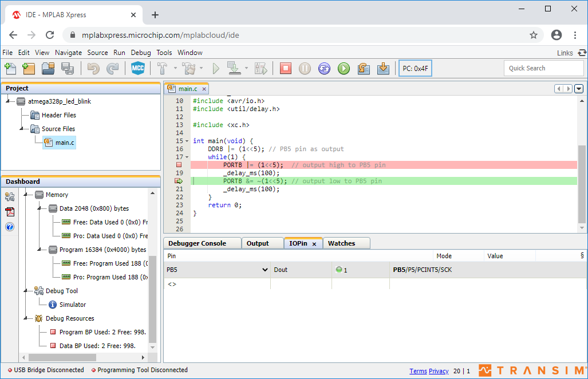Toggle breakpoint on the PORTB |= line

pos(179,165)
